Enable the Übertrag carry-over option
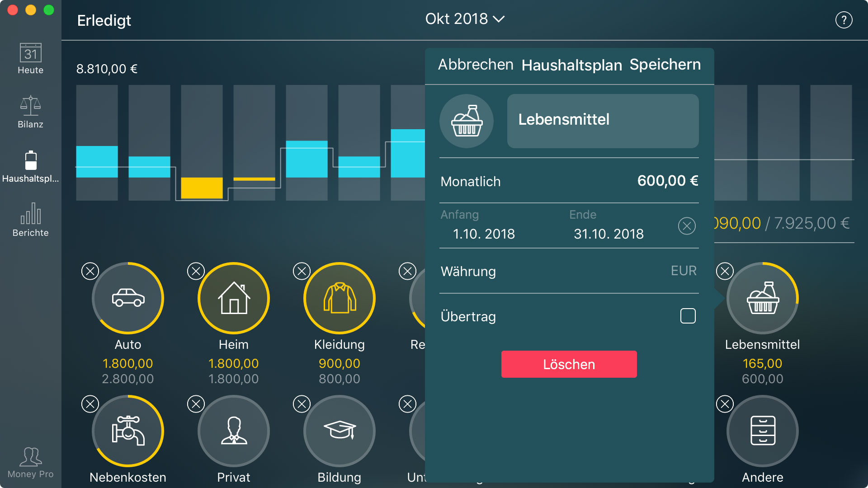 [x=688, y=316]
